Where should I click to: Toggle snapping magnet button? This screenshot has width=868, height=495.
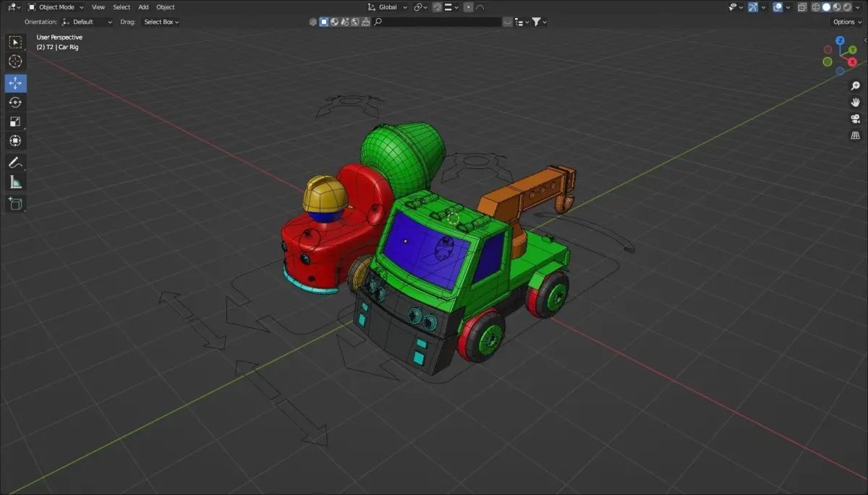click(x=437, y=7)
